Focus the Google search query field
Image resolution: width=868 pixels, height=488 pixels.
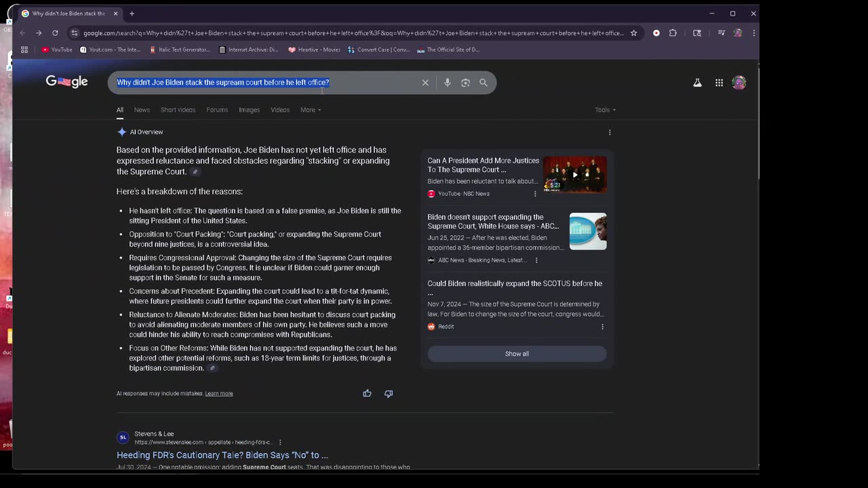(264, 83)
